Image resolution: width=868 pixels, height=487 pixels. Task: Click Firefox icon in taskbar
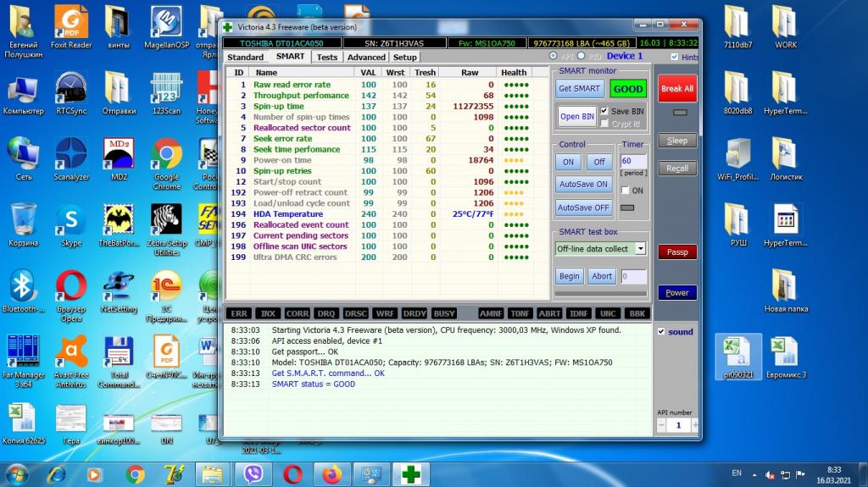point(331,474)
